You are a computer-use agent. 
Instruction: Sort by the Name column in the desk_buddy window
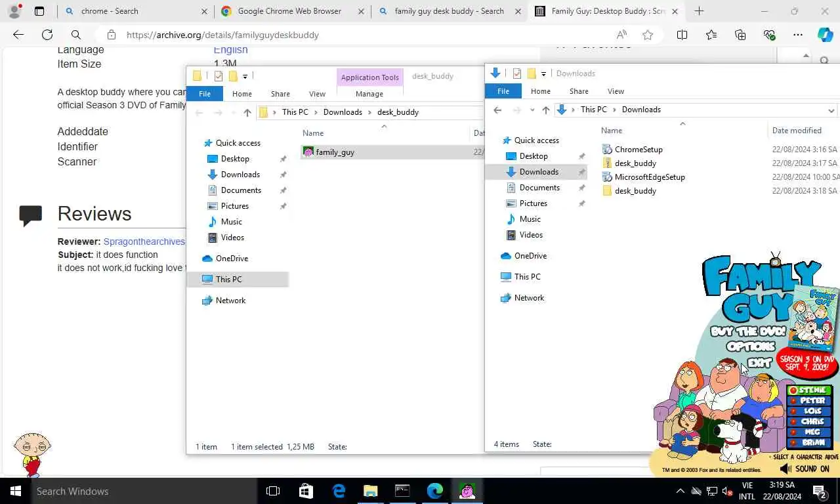(313, 133)
